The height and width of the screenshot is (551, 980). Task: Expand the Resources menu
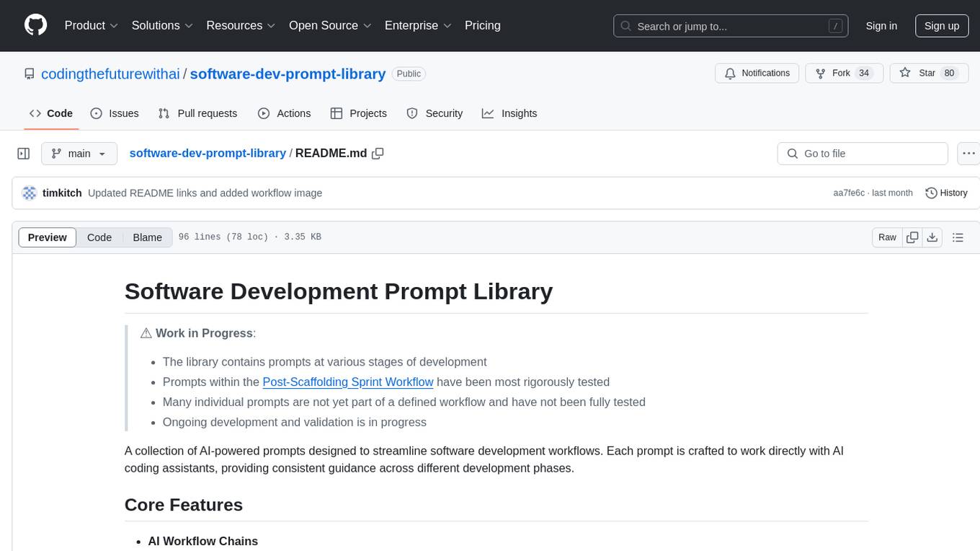(241, 25)
